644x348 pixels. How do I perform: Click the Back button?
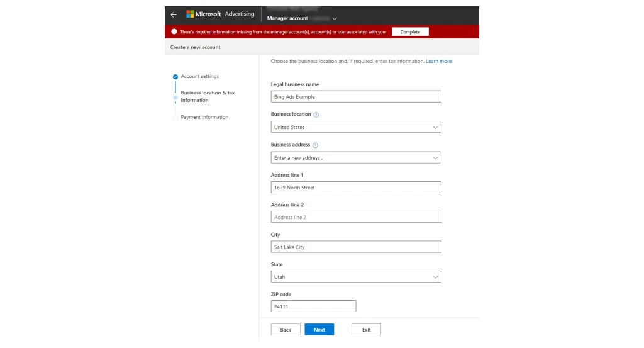tap(286, 330)
